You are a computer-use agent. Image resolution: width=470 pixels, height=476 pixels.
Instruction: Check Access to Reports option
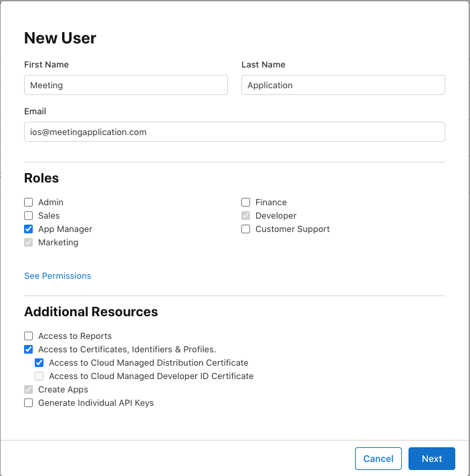coord(28,336)
